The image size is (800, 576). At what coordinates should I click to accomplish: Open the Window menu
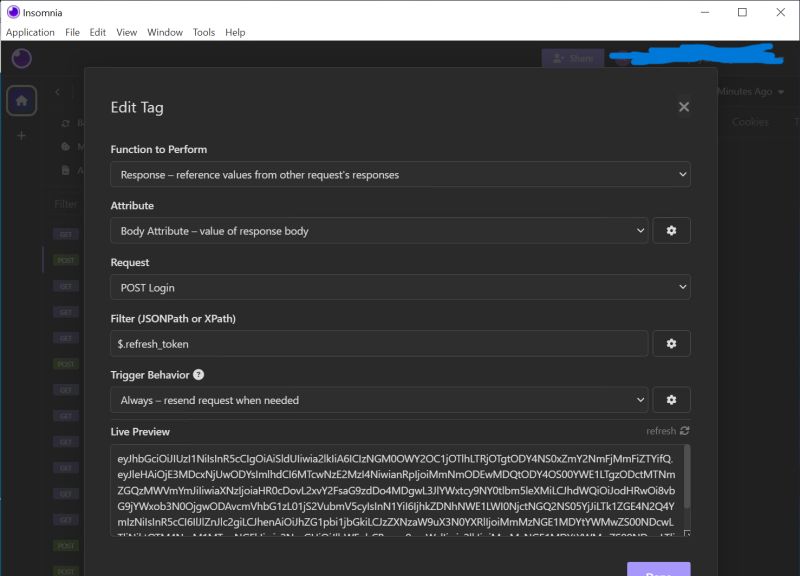pyautogui.click(x=164, y=32)
